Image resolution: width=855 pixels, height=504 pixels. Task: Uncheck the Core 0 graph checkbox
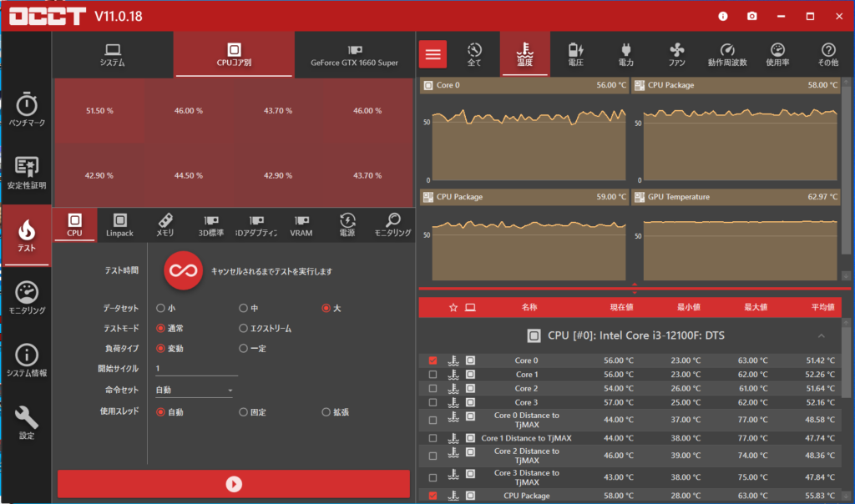pos(433,360)
